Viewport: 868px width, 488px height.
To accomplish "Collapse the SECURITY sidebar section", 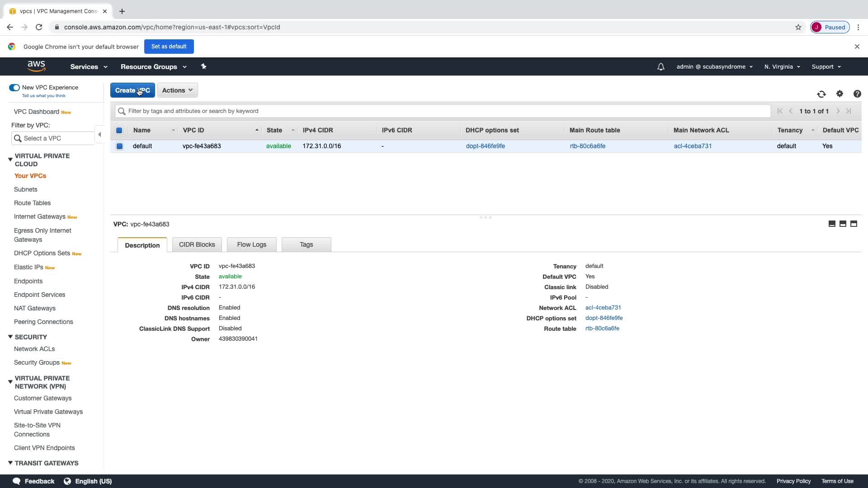I will [10, 337].
